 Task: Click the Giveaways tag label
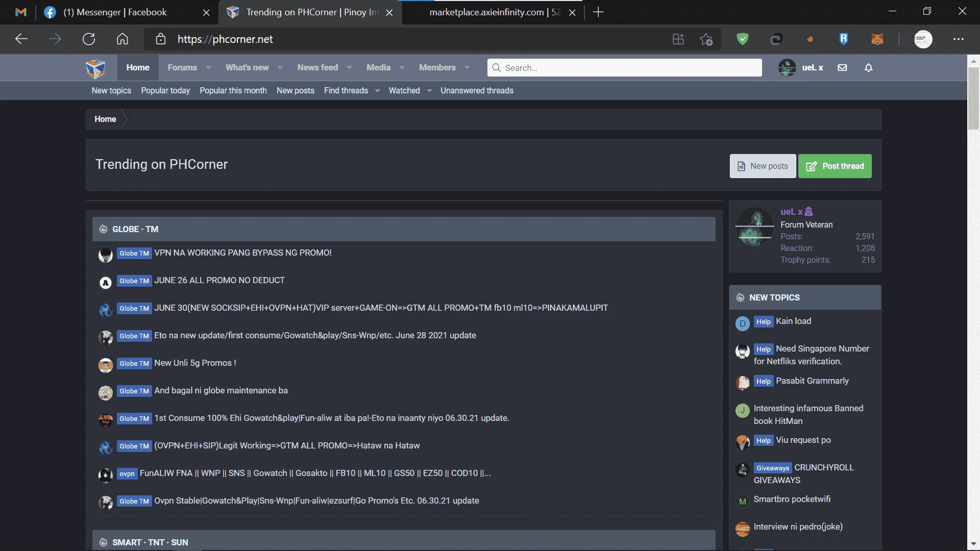pos(773,468)
